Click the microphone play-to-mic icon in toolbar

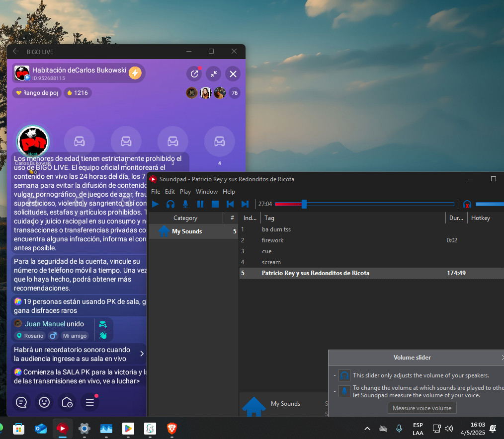185,204
